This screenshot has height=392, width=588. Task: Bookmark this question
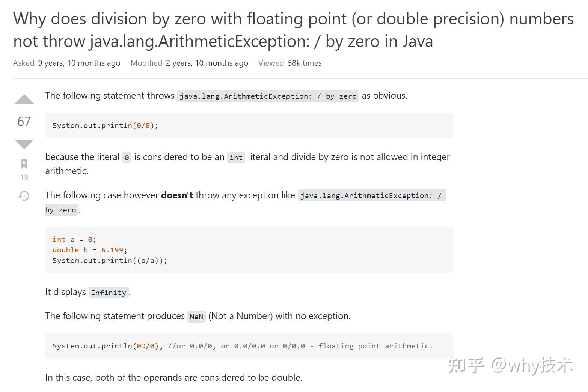(x=24, y=164)
